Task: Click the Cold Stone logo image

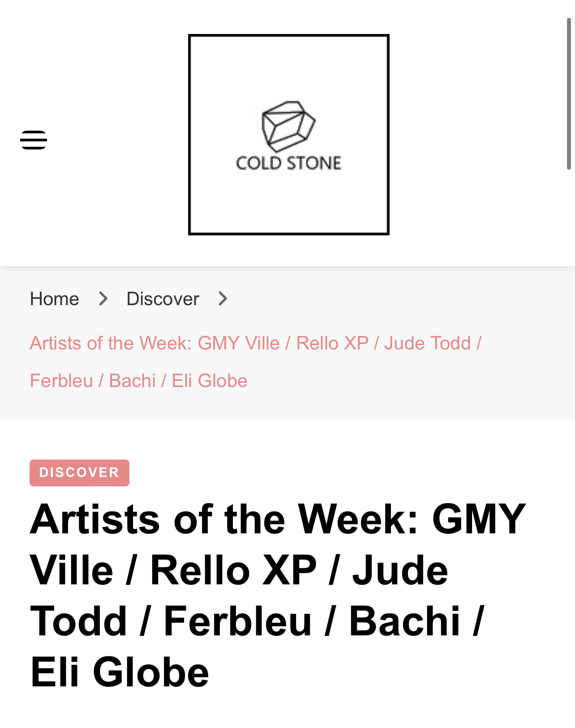Action: (289, 135)
